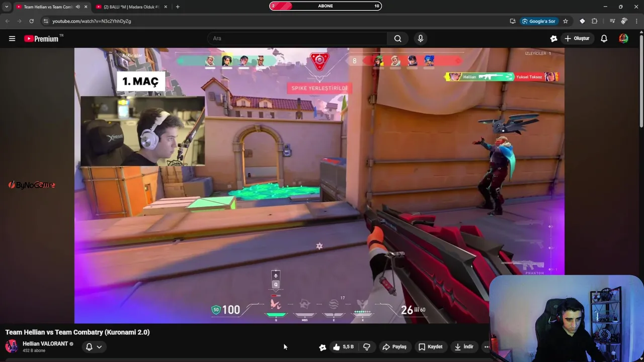
Task: Toggle channel notification bell below video
Action: [89, 347]
